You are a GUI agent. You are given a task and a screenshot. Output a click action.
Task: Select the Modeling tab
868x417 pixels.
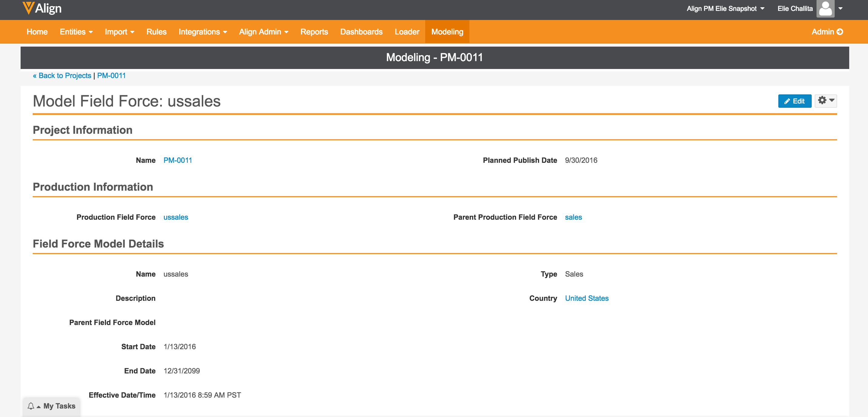447,32
